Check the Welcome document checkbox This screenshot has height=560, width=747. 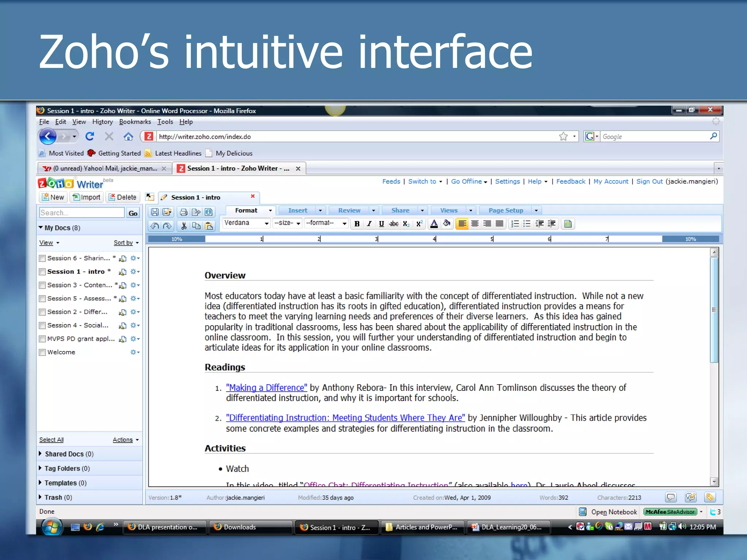coord(42,353)
